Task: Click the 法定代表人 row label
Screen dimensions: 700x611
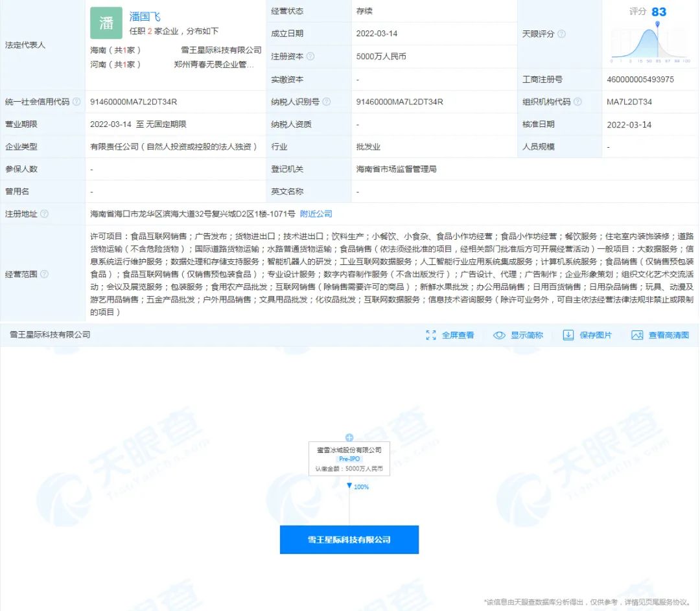Action: coord(25,45)
